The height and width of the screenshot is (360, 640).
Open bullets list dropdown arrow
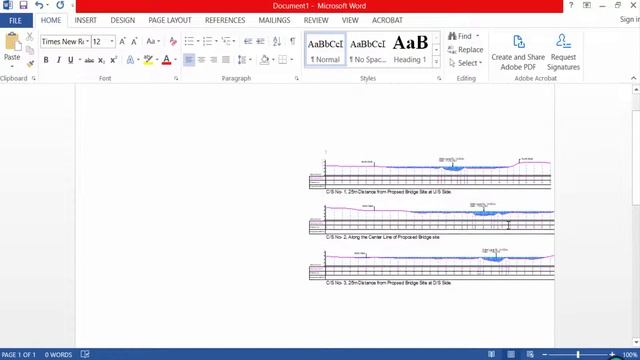[x=198, y=41]
